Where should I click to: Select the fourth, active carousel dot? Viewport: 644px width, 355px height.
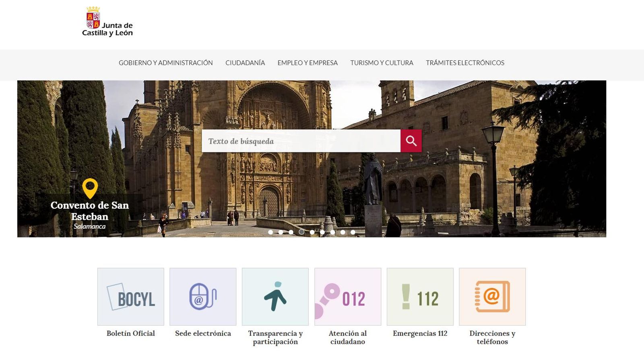pyautogui.click(x=301, y=232)
